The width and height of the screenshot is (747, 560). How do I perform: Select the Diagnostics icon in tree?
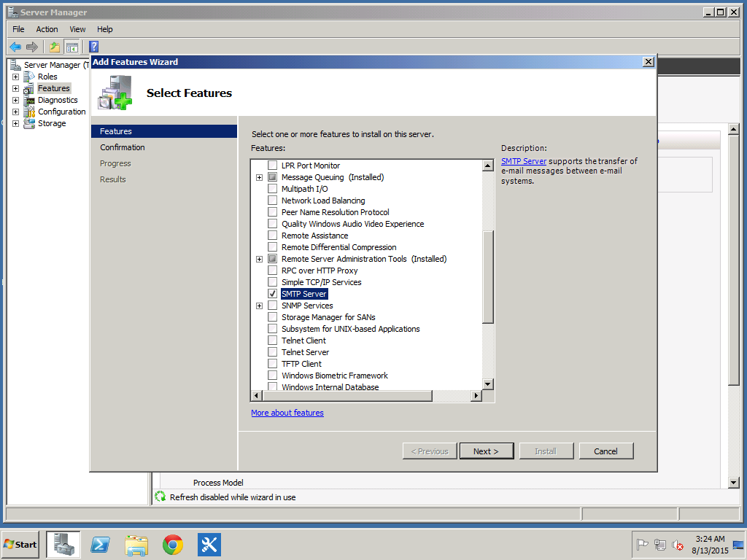tap(29, 100)
